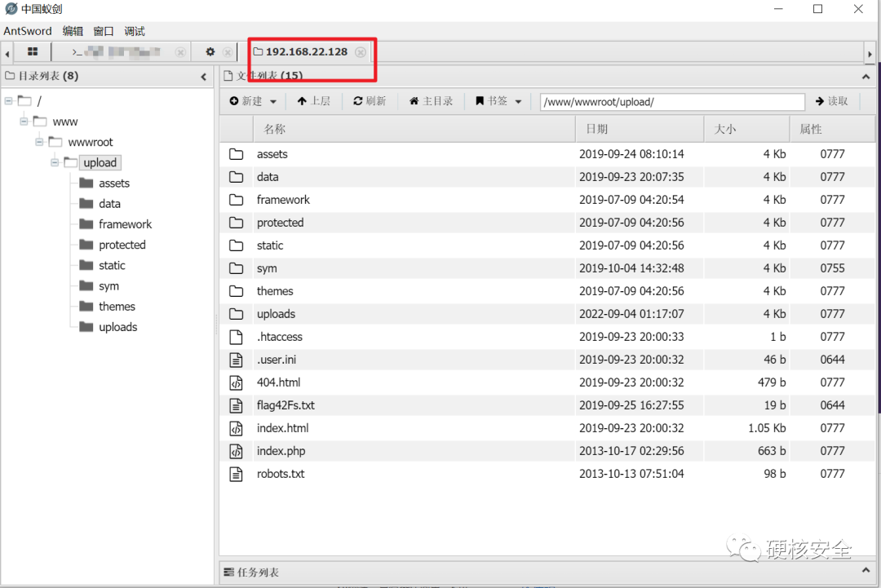Switch to the 192.168.22.128 tab
The image size is (881, 588).
(x=306, y=51)
